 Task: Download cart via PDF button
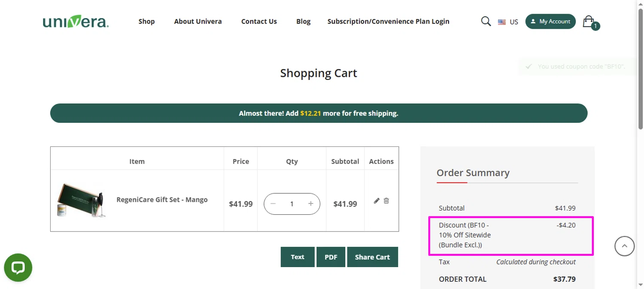[331, 257]
